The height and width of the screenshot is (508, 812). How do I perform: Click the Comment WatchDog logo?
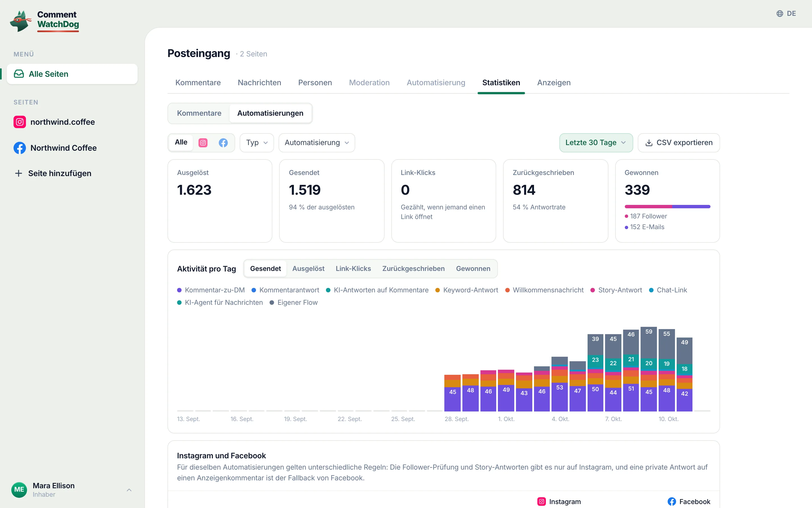pyautogui.click(x=45, y=21)
